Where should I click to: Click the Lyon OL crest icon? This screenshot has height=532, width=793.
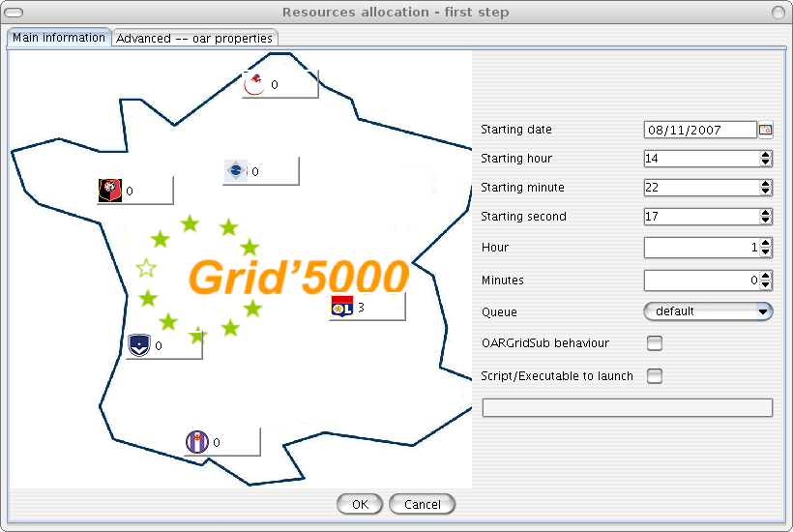[342, 307]
